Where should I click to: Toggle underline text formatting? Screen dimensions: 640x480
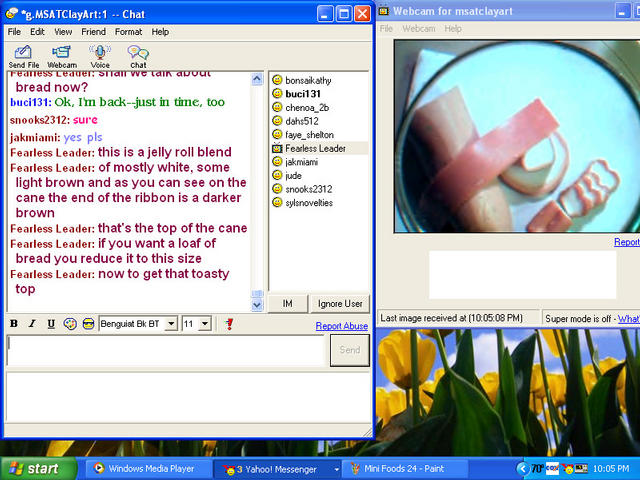point(51,324)
